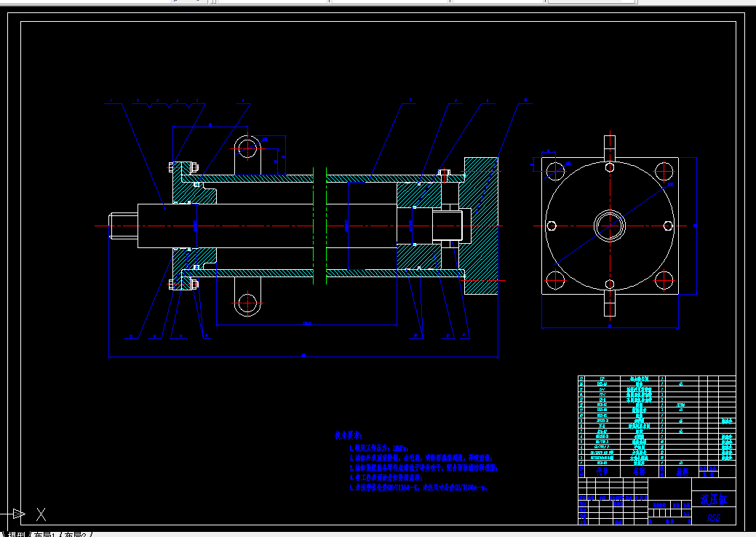Image resolution: width=756 pixels, height=537 pixels.
Task: Click the DSG drawing number text
Action: click(x=714, y=518)
